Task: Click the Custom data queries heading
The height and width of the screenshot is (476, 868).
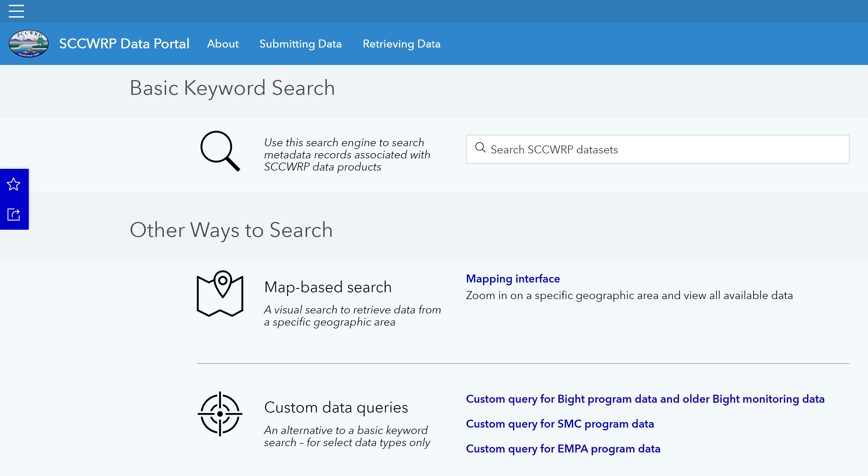Action: point(336,407)
